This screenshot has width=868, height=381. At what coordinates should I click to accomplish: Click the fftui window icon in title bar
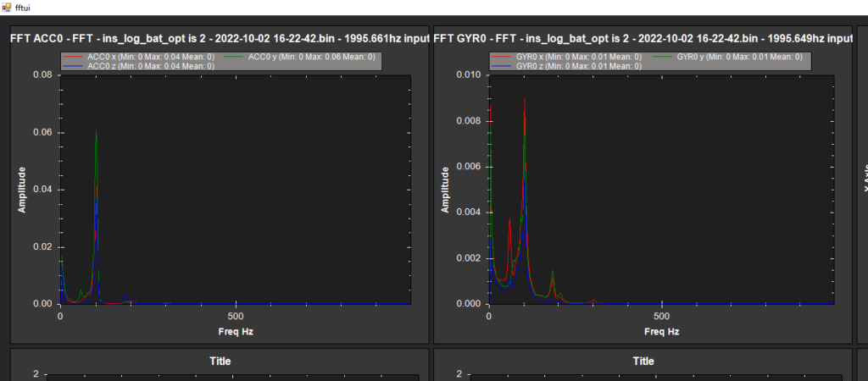coord(7,7)
